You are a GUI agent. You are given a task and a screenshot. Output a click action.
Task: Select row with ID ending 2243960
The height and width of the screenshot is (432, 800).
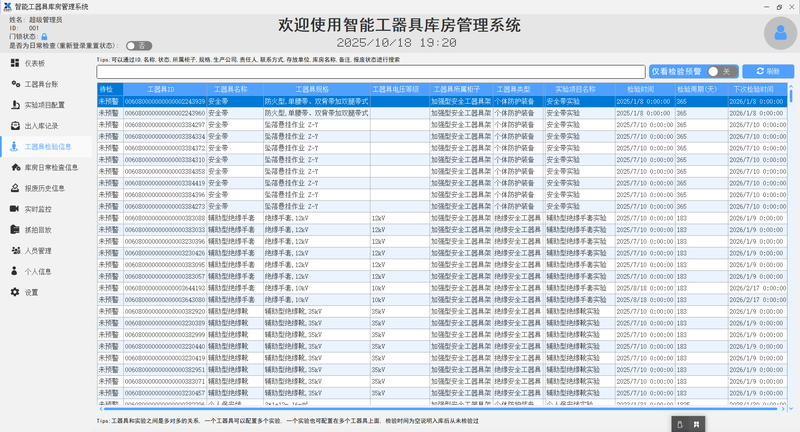(442, 113)
